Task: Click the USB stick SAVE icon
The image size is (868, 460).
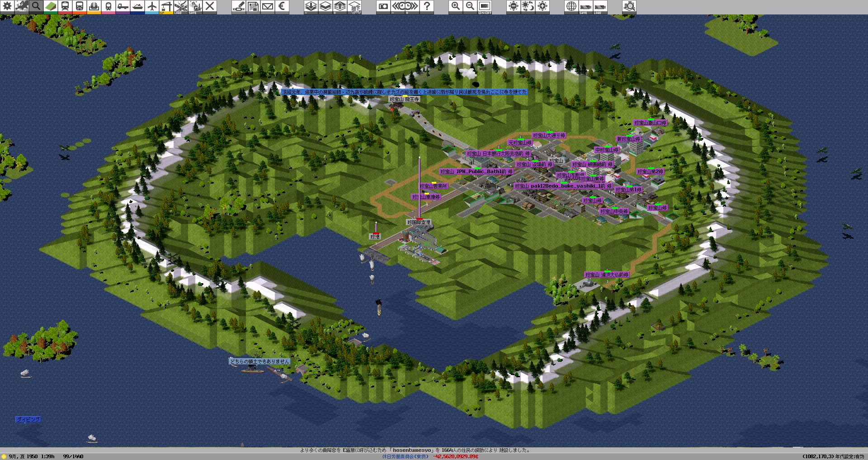Action: coord(586,7)
